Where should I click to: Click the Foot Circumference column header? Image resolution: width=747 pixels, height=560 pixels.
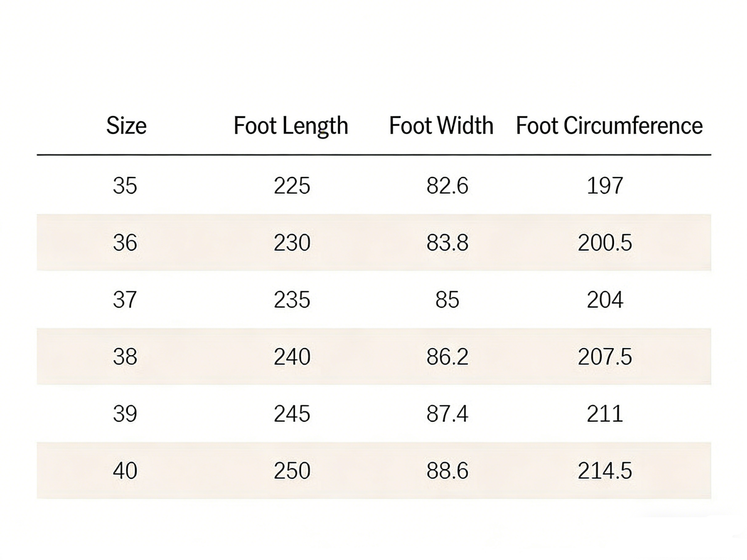tap(609, 126)
